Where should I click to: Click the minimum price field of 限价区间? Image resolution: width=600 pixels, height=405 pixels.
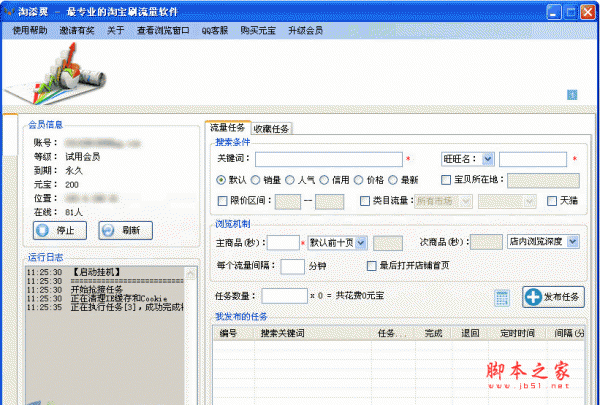click(288, 202)
